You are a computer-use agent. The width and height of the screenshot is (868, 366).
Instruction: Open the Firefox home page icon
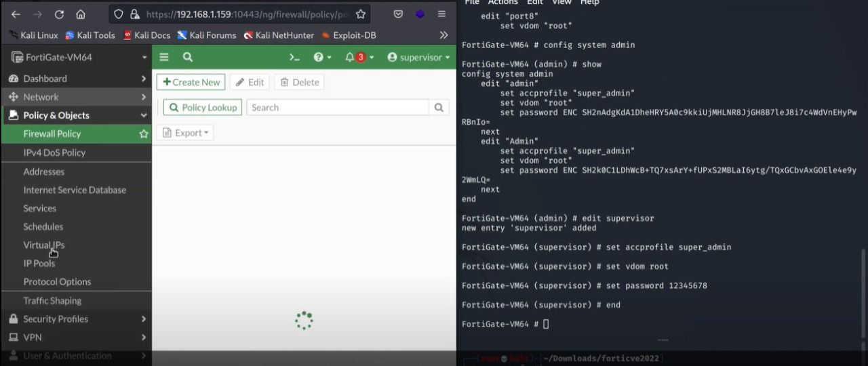(x=81, y=14)
